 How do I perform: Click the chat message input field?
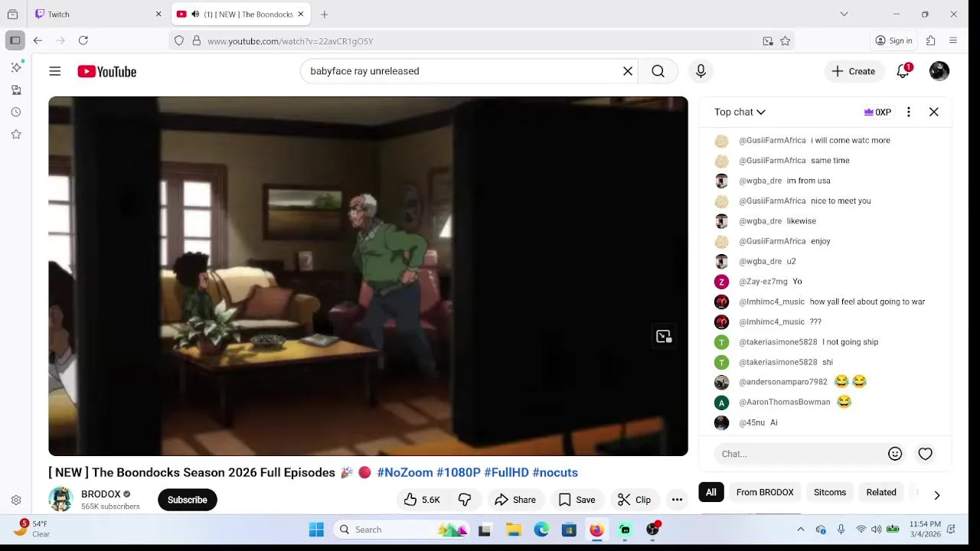click(x=800, y=454)
